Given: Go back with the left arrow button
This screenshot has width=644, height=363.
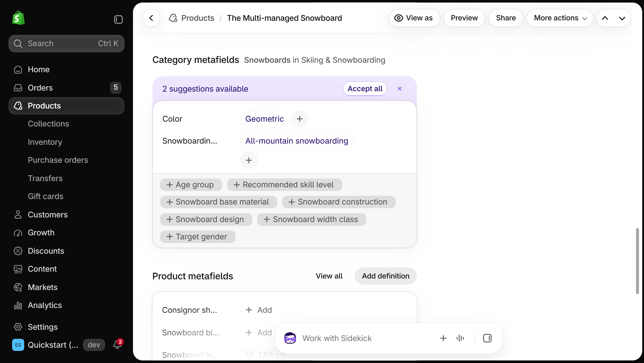Looking at the screenshot, I should (151, 18).
